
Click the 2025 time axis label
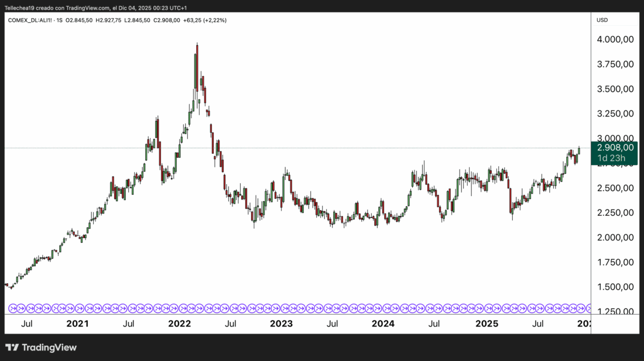(486, 324)
